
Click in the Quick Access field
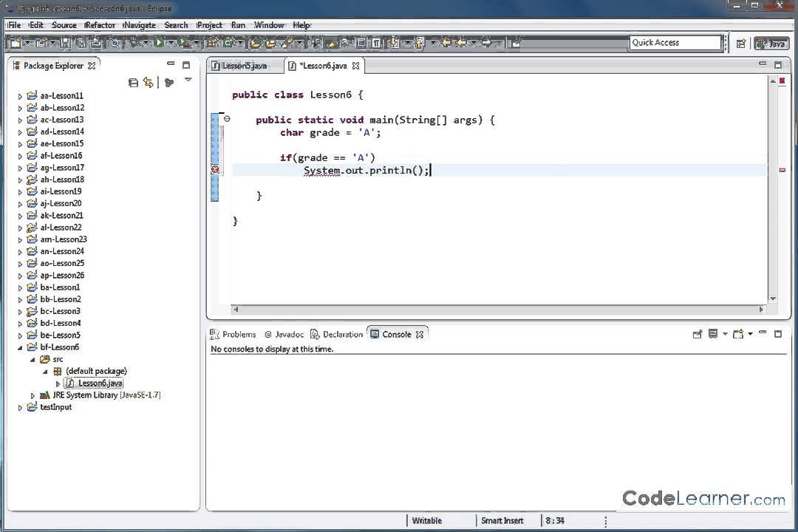click(x=675, y=43)
